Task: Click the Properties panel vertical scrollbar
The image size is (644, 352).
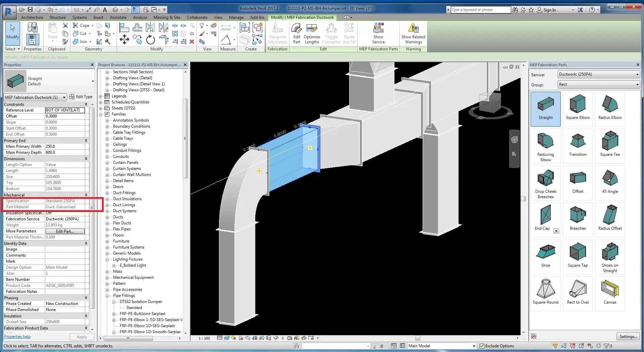Action: (92, 208)
